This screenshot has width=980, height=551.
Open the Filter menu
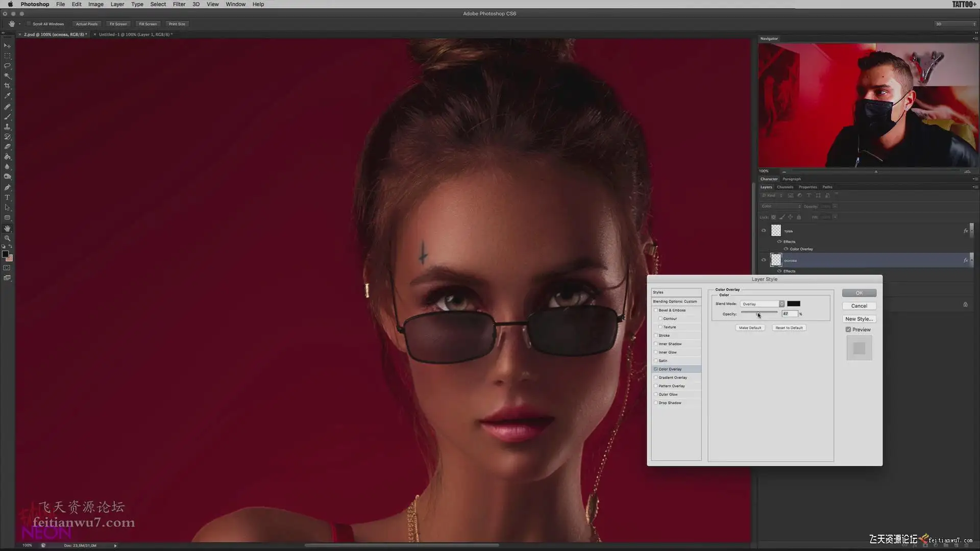tap(179, 4)
